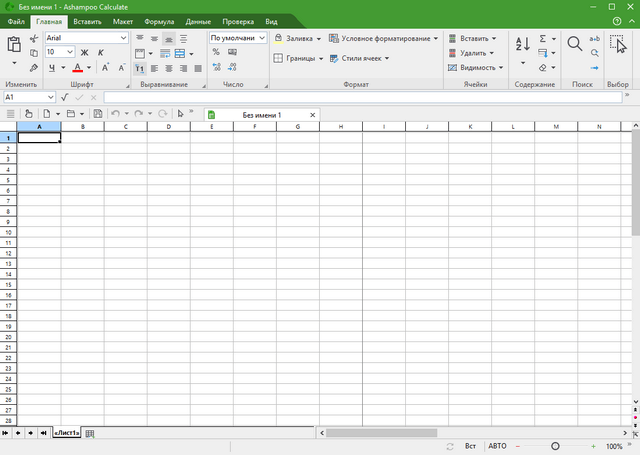Viewport: 640px width, 455px height.
Task: Toggle italic formatting (К)
Action: tap(101, 53)
